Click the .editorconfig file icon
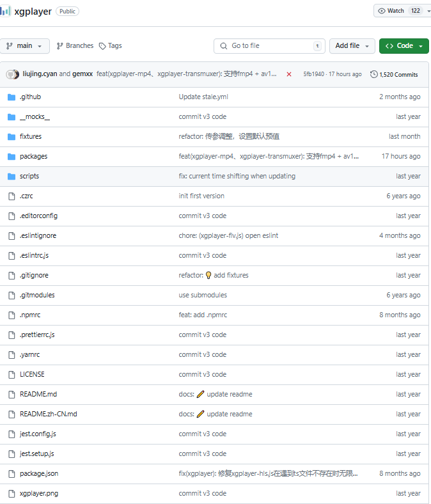Image resolution: width=431 pixels, height=504 pixels. tap(12, 216)
